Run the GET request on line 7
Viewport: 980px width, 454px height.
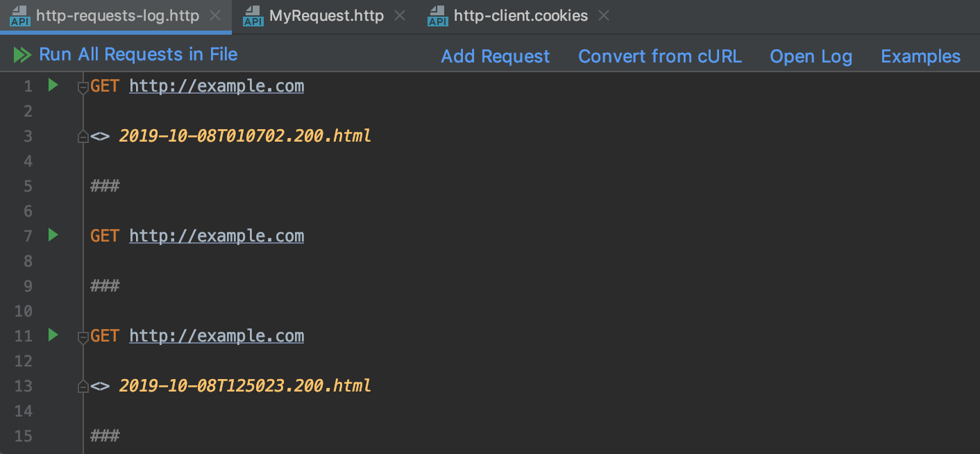pos(53,235)
